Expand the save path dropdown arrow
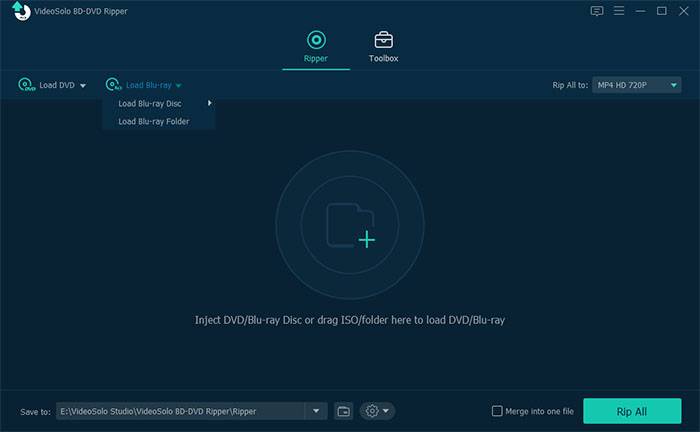Viewport: 700px width, 432px height. (x=317, y=411)
